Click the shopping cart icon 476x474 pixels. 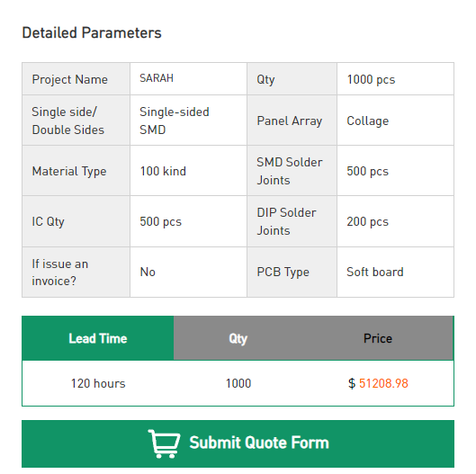pyautogui.click(x=164, y=443)
